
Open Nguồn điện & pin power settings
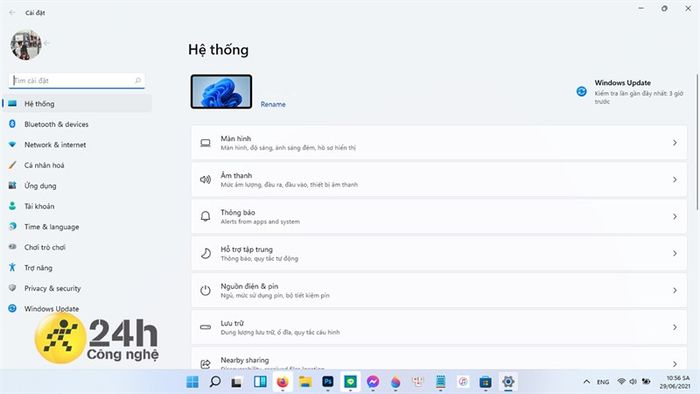point(439,290)
